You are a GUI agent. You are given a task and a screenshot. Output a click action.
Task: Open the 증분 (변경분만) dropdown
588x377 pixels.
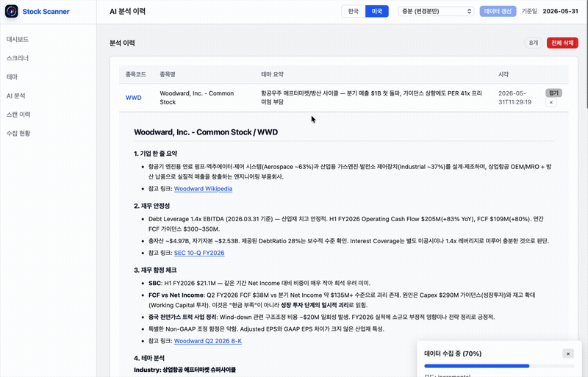436,11
